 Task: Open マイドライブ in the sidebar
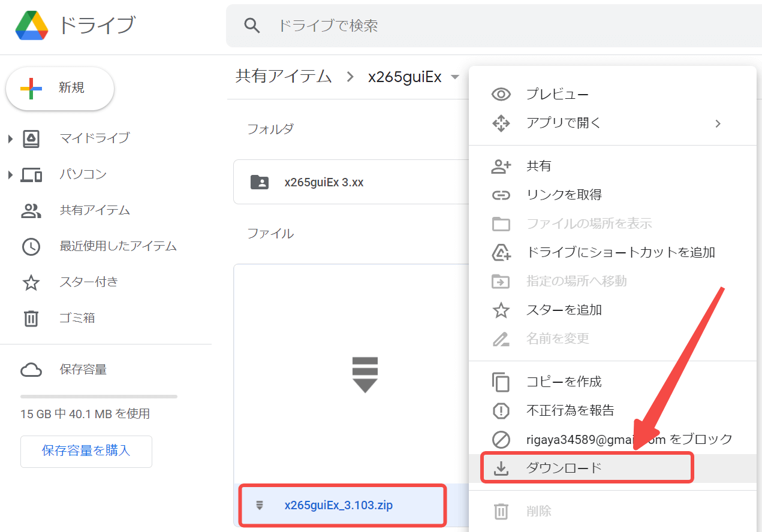pyautogui.click(x=95, y=138)
